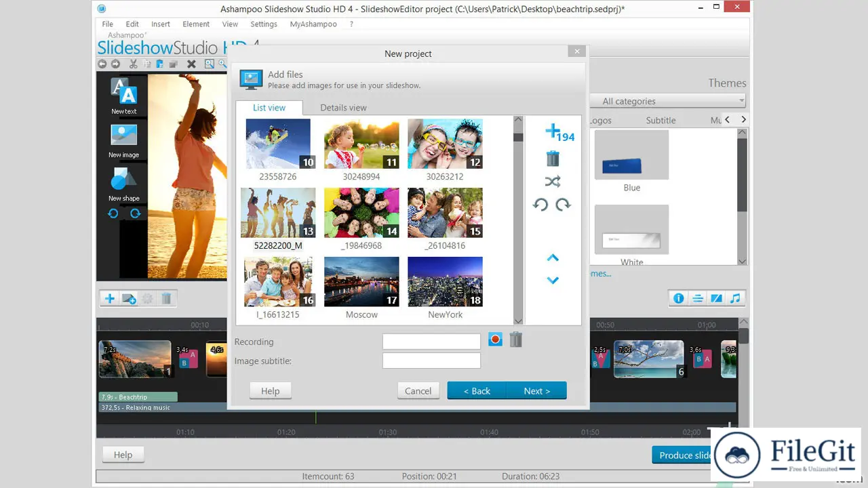Open slide info with the blue i icon
The image size is (868, 488).
(678, 298)
